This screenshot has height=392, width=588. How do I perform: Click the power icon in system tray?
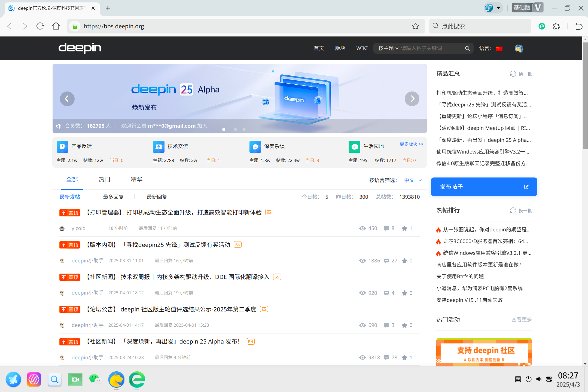tap(529, 379)
